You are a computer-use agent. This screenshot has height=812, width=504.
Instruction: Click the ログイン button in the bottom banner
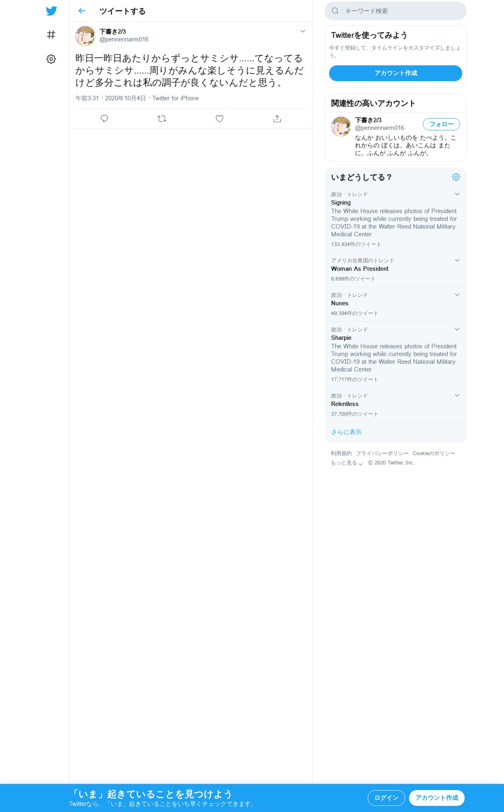[x=386, y=798]
